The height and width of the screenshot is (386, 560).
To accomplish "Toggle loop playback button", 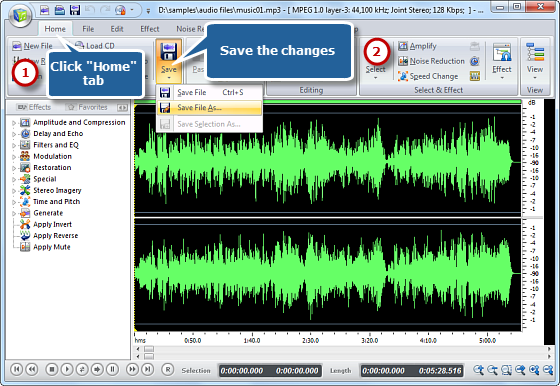I will (82, 369).
